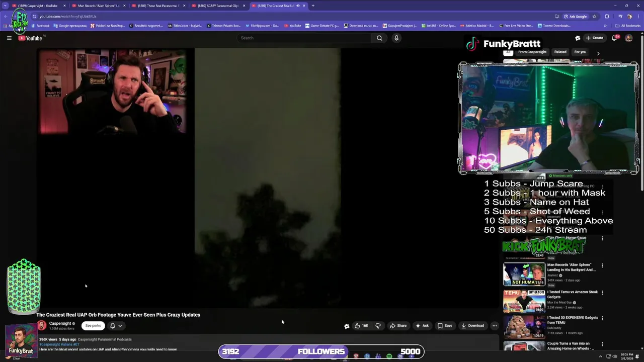Open the account avatar menu
644x362 pixels.
(628, 38)
